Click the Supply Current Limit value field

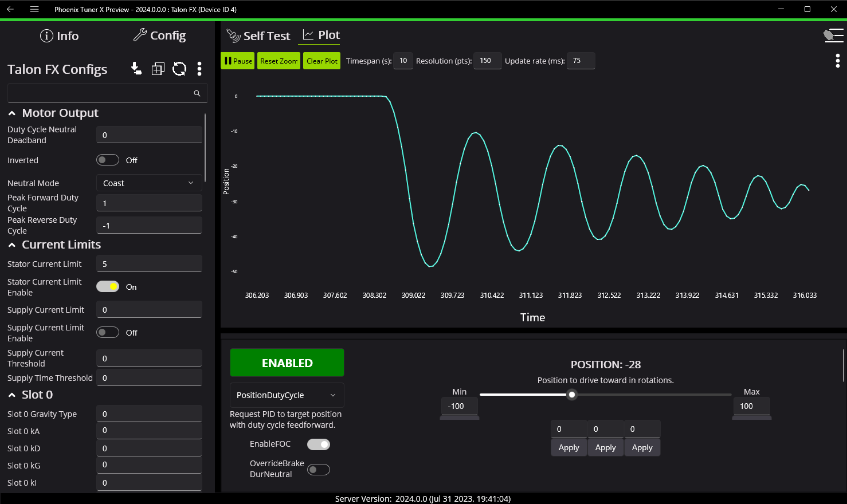(149, 309)
